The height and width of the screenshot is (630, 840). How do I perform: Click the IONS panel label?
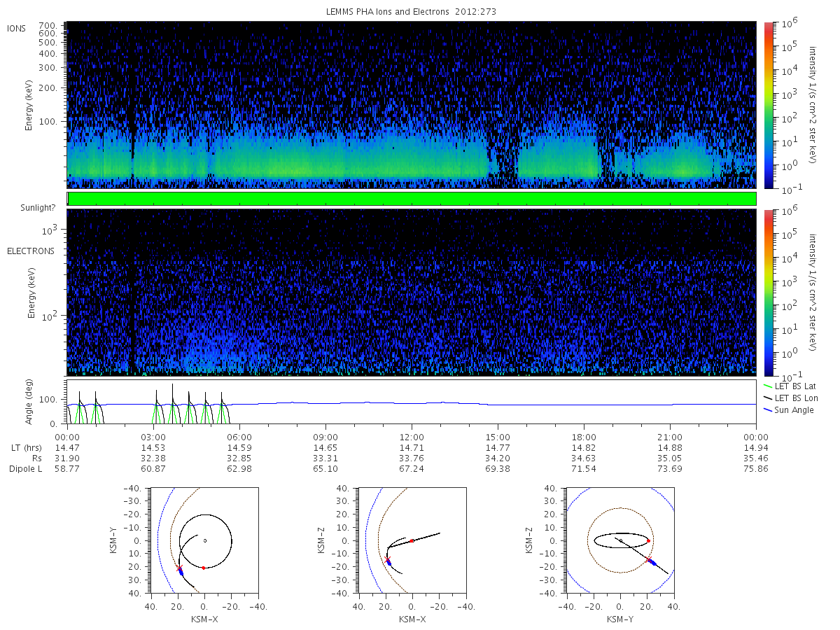click(17, 29)
